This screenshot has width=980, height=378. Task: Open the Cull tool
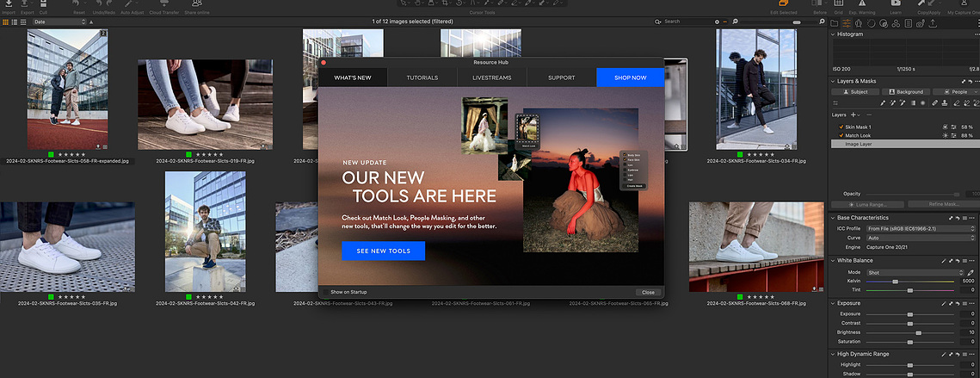43,3
